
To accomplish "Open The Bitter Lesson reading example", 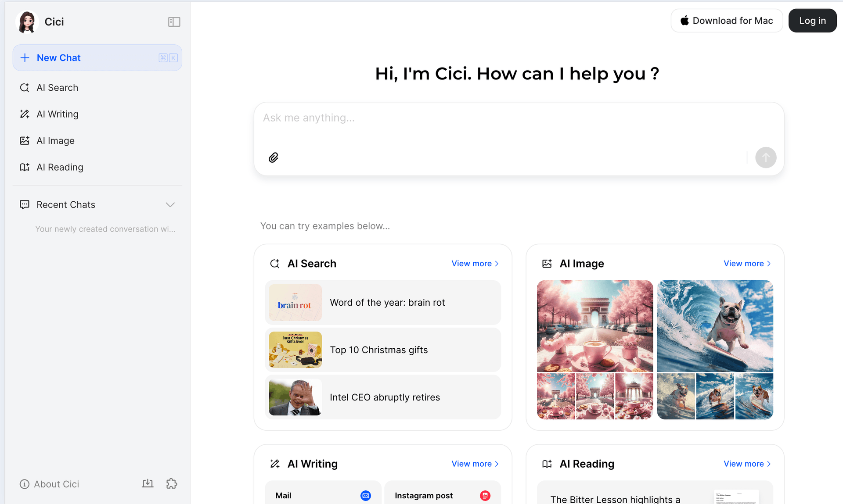I will tap(655, 493).
